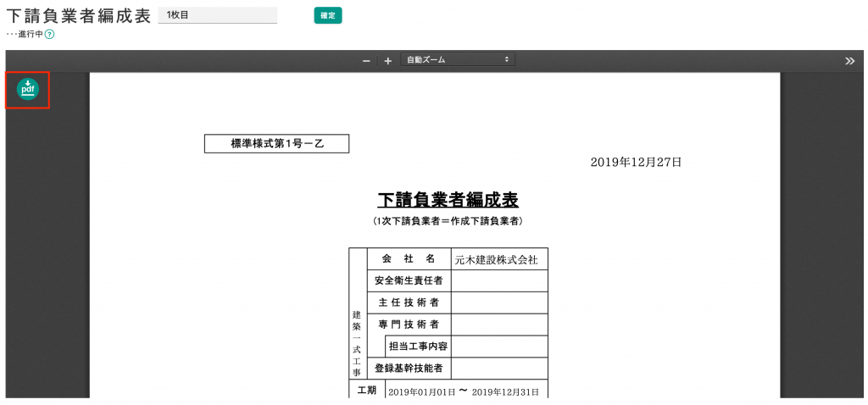Click the 標準様式第1号-乙 label box
This screenshot has width=868, height=405.
point(276,144)
